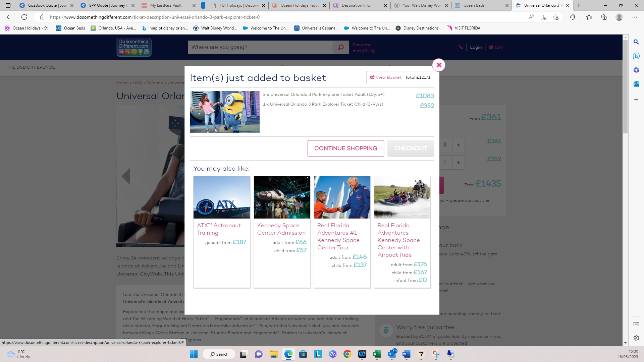Launch Excel from the taskbar

pos(377,354)
